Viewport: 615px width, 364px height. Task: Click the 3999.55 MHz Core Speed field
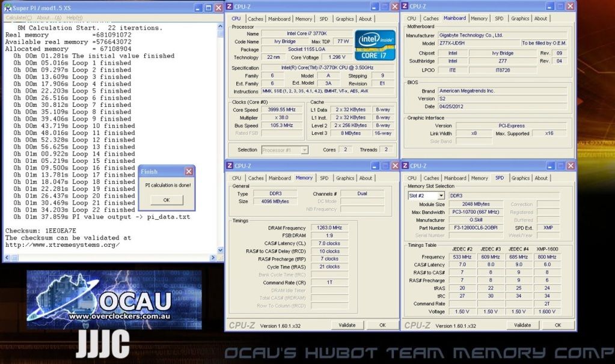[281, 110]
